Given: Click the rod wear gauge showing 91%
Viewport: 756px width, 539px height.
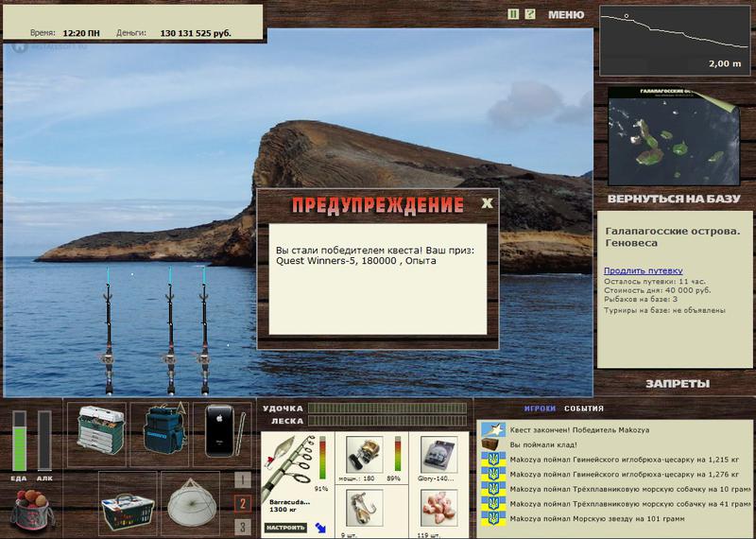Looking at the screenshot, I should coord(322,459).
